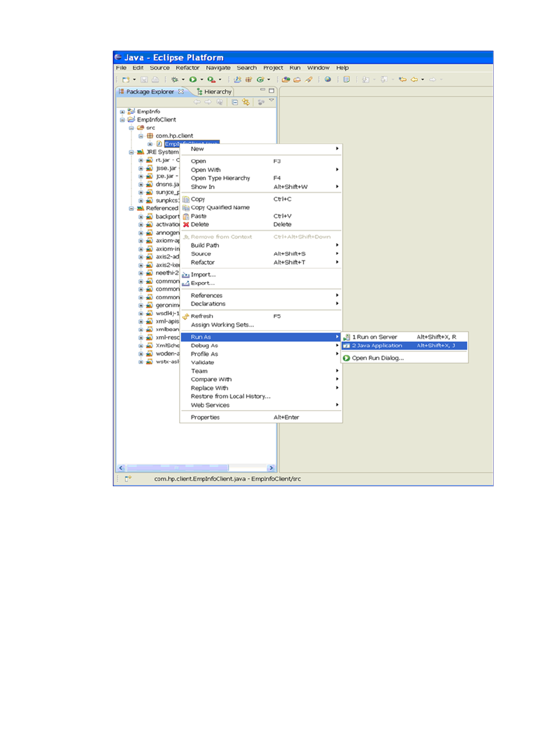Open the Project menu

click(273, 68)
